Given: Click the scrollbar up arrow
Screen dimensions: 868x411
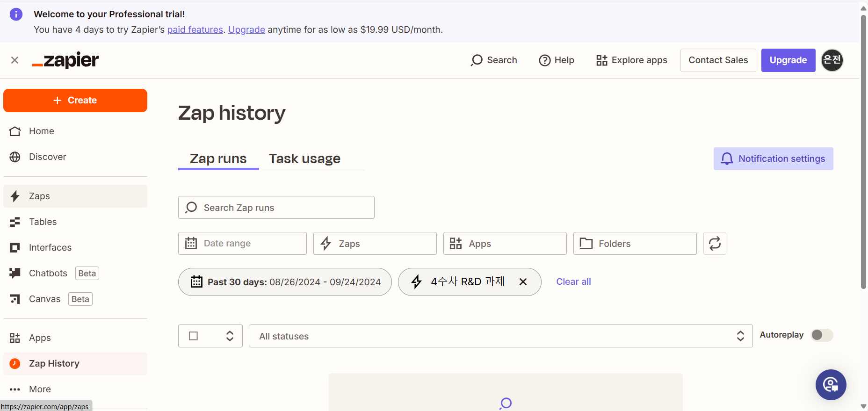Looking at the screenshot, I should point(863,8).
